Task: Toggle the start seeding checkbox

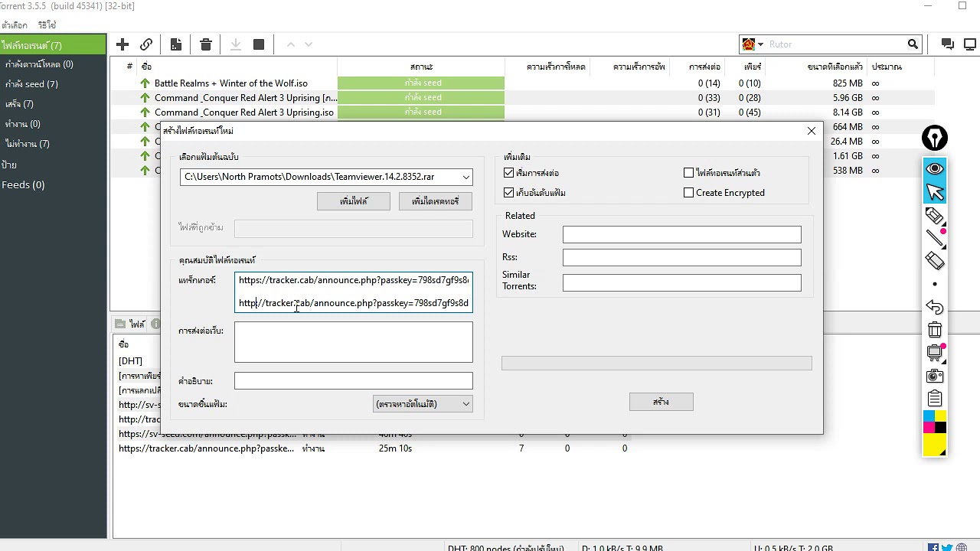Action: pyautogui.click(x=508, y=173)
